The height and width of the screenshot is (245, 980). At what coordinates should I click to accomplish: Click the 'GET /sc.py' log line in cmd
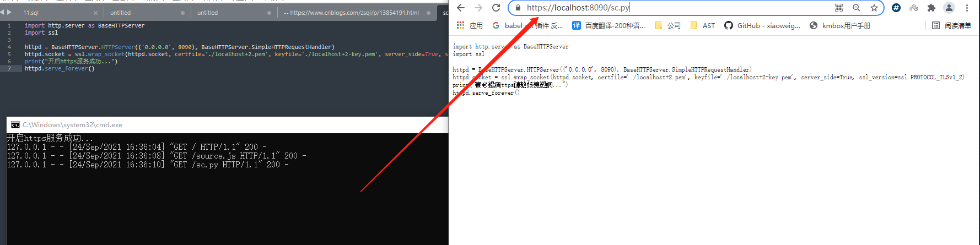148,165
